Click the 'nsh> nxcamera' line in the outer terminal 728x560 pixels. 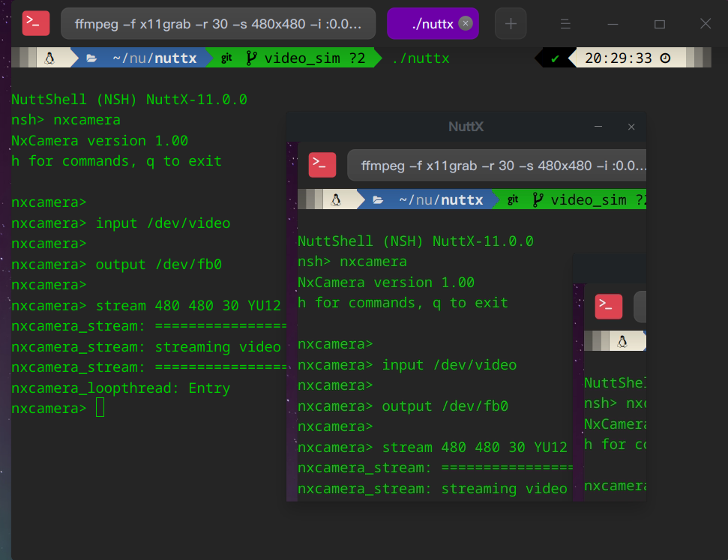(x=66, y=120)
